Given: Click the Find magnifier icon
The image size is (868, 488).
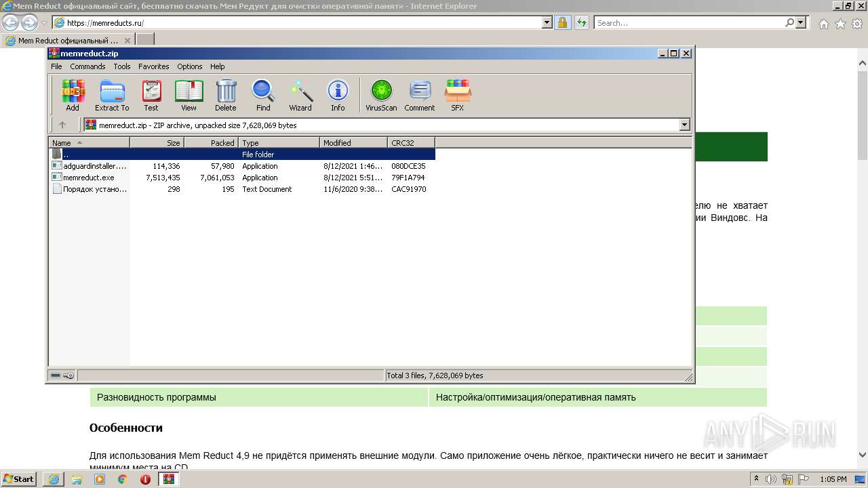Looking at the screenshot, I should [x=263, y=95].
